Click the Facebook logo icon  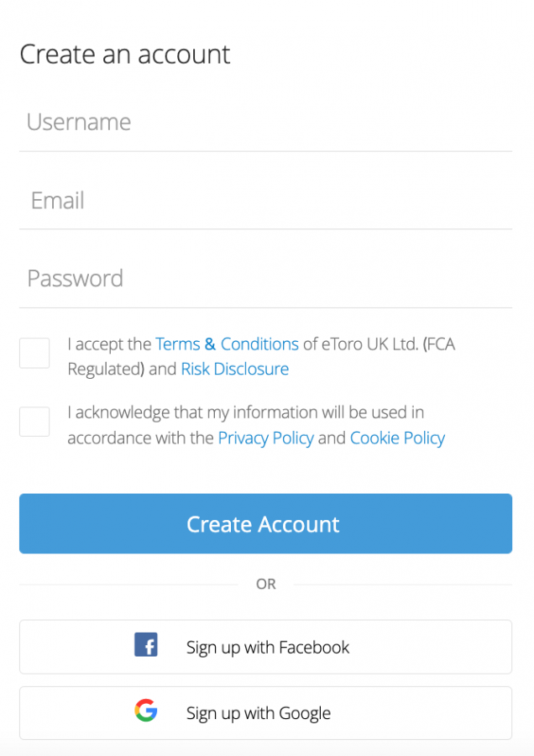click(x=146, y=645)
